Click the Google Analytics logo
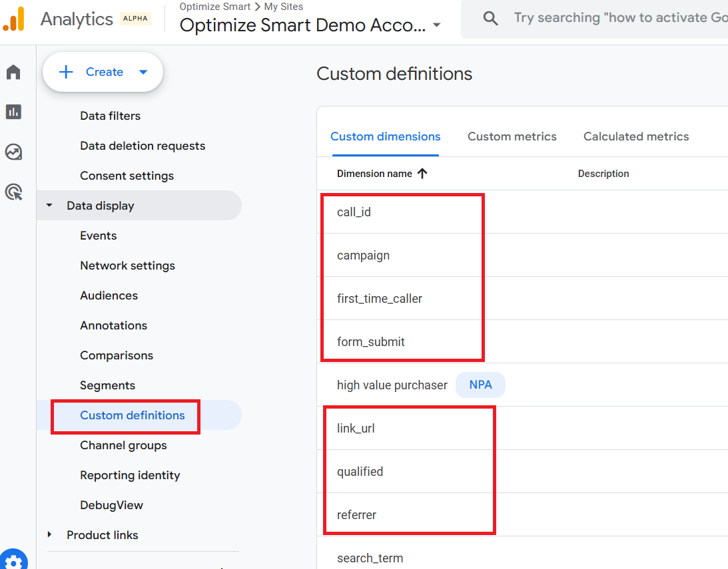Viewport: 728px width, 569px height. pos(13,19)
